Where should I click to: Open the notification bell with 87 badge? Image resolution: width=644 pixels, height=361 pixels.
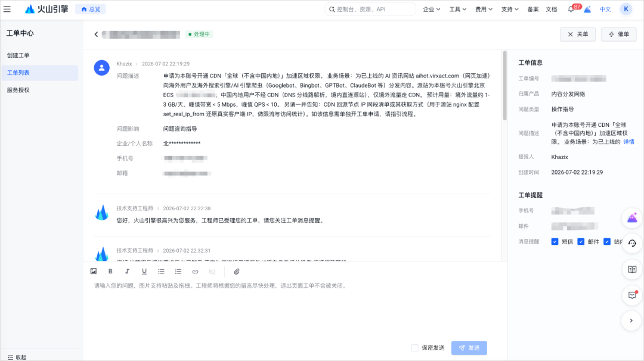(571, 9)
